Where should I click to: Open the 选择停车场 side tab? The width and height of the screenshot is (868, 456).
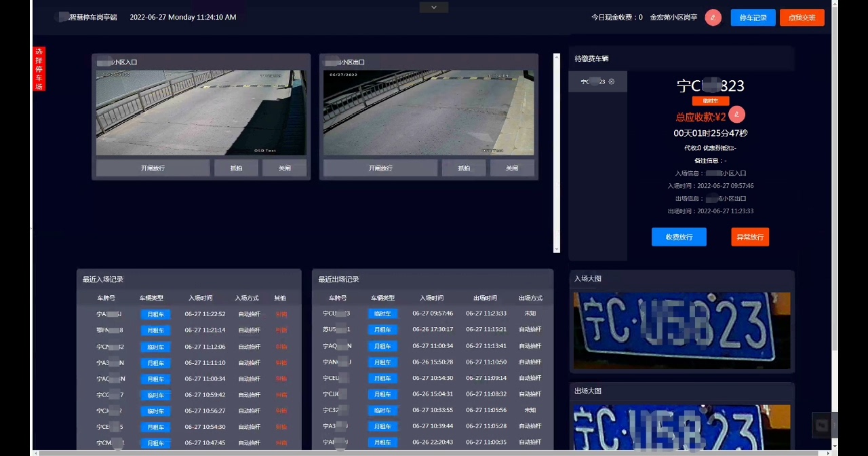[39, 69]
